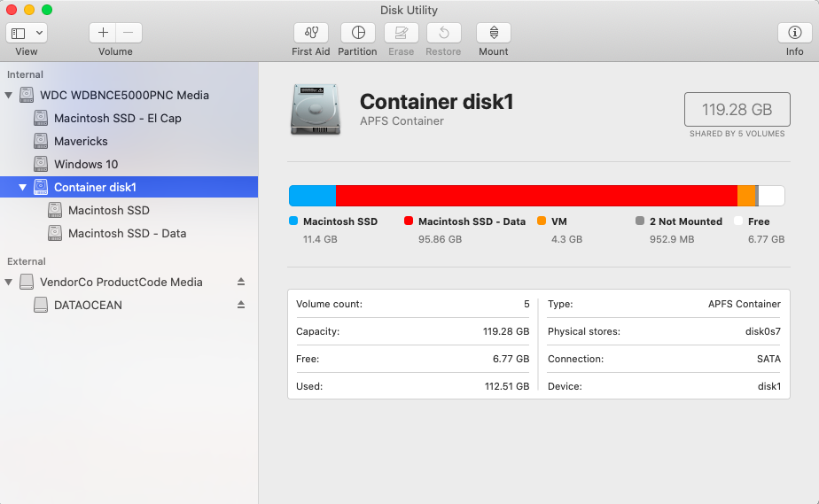Click the blue Macintosh SSD bar segment
The image size is (819, 504).
pos(312,196)
